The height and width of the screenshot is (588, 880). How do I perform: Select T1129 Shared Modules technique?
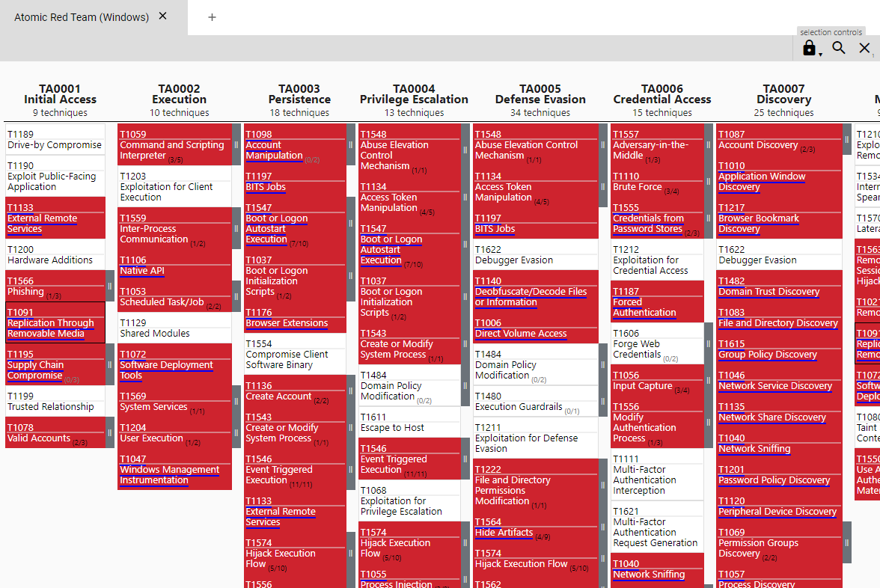pyautogui.click(x=174, y=328)
